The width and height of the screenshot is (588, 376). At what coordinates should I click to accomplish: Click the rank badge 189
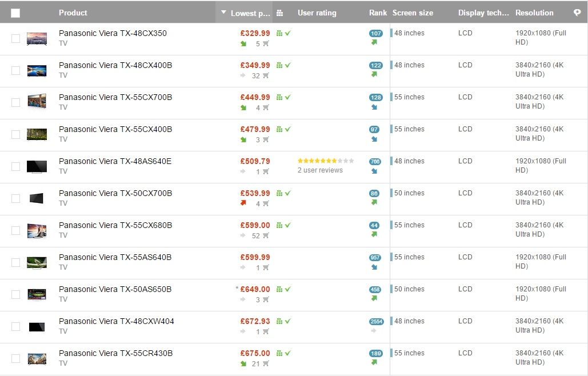tap(375, 354)
